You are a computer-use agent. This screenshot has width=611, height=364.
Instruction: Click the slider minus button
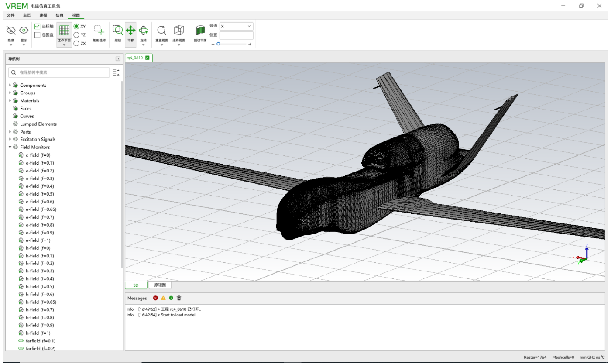213,44
